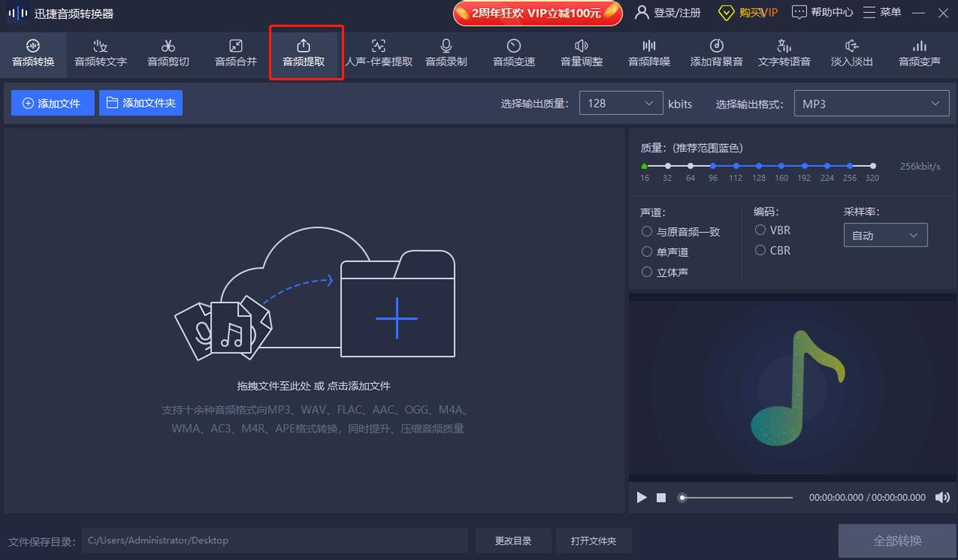958x560 pixels.
Task: Click the 更改目录 button
Action: pyautogui.click(x=513, y=541)
